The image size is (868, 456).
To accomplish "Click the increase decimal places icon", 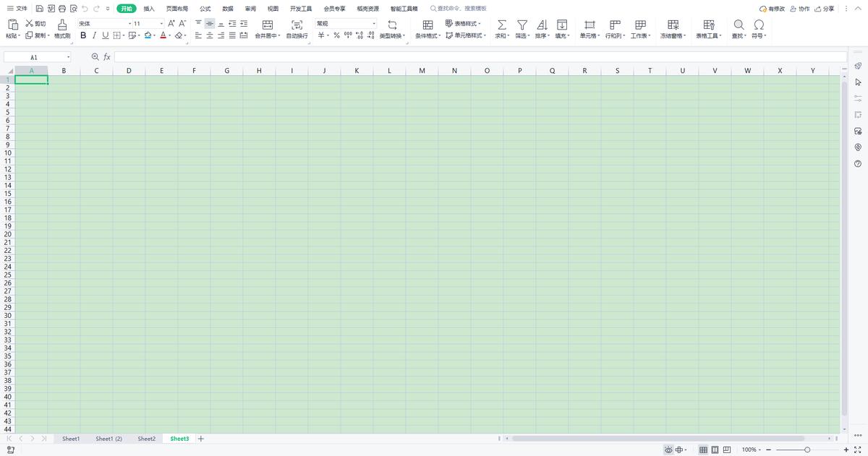I will pyautogui.click(x=359, y=35).
